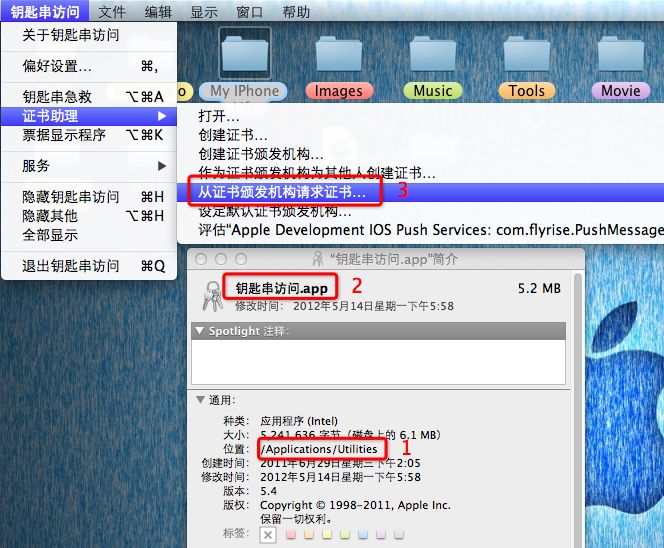Pick the orange label color
664x548 pixels.
click(x=309, y=535)
